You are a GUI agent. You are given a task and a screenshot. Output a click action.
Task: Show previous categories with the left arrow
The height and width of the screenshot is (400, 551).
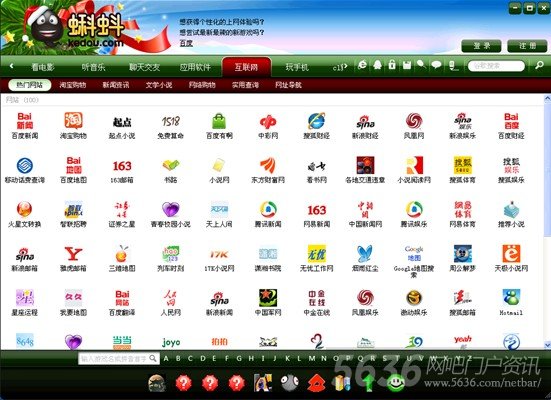click(x=12, y=66)
